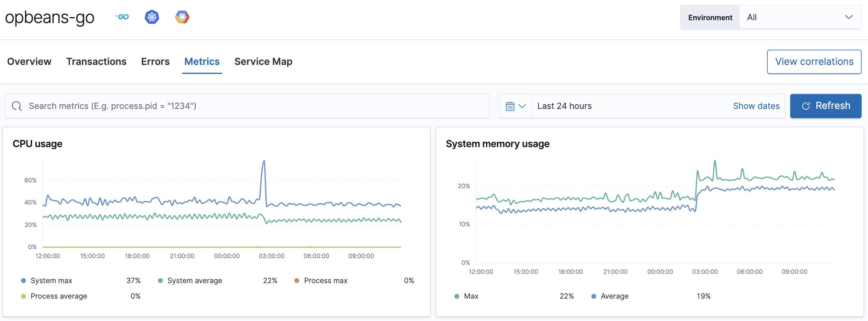
Task: Click the Go language icon
Action: (122, 17)
